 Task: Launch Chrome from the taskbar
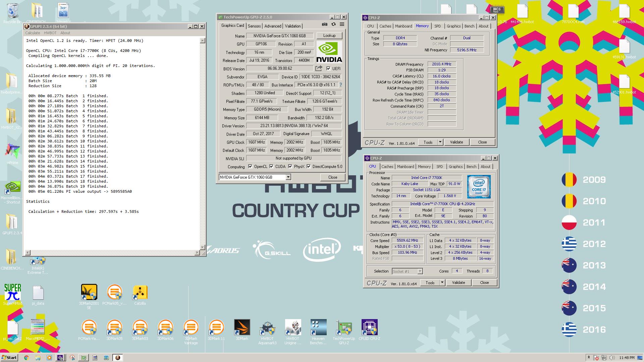(x=26, y=358)
